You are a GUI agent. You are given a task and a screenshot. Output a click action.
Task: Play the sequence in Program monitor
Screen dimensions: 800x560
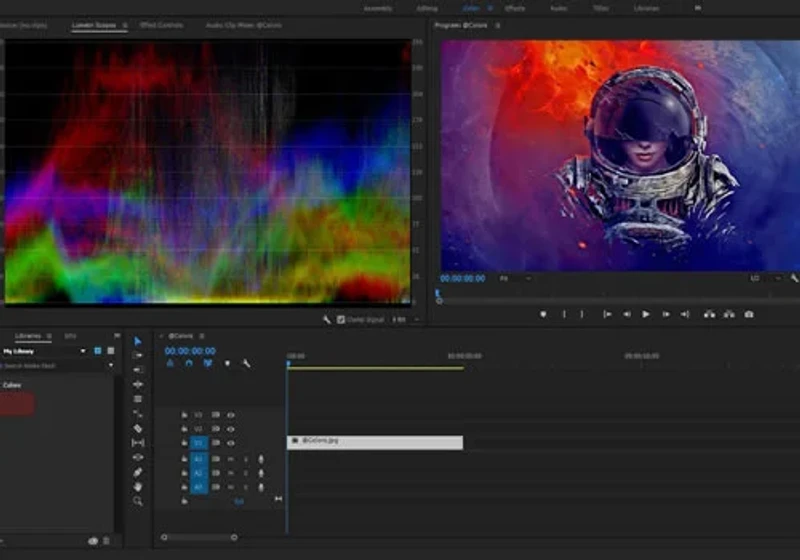point(646,314)
